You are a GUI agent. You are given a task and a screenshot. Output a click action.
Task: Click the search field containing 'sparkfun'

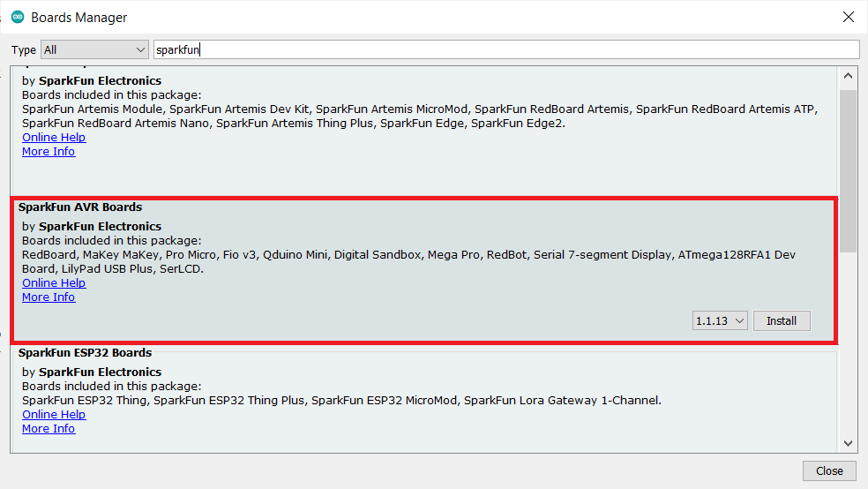click(x=505, y=50)
